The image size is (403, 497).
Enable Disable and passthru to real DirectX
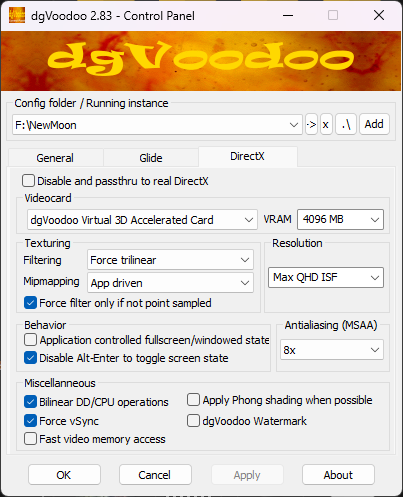(28, 181)
